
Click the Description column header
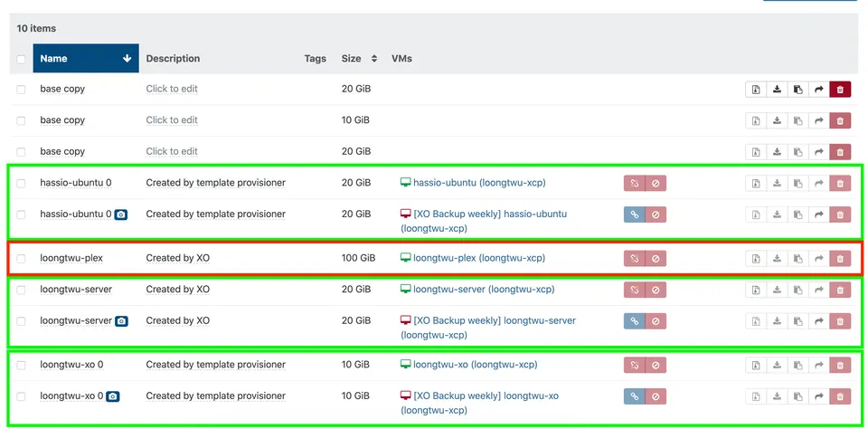(173, 58)
